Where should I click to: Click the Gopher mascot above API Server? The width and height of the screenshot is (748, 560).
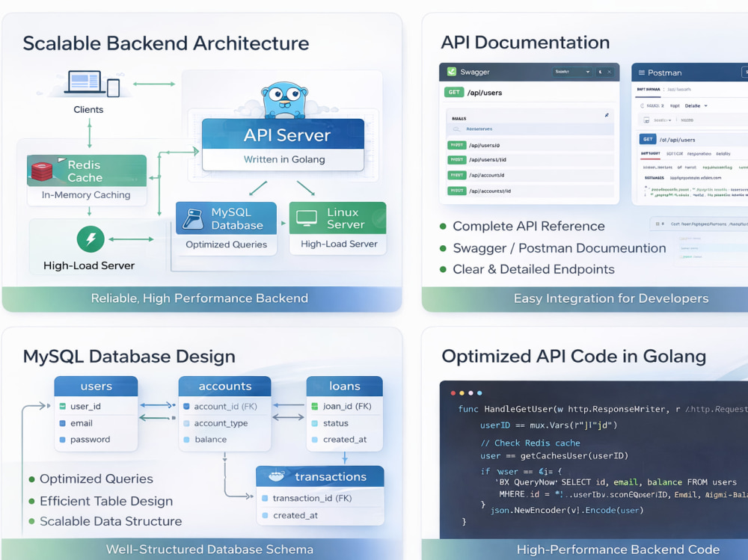click(x=284, y=100)
